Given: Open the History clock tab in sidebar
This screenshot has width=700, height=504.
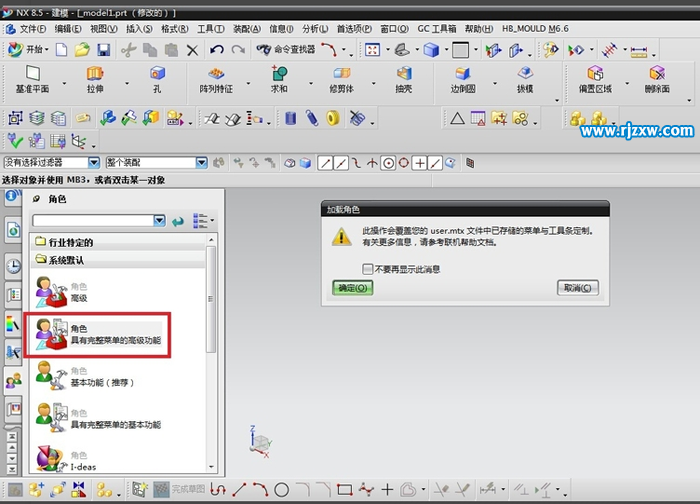Looking at the screenshot, I should pyautogui.click(x=14, y=266).
